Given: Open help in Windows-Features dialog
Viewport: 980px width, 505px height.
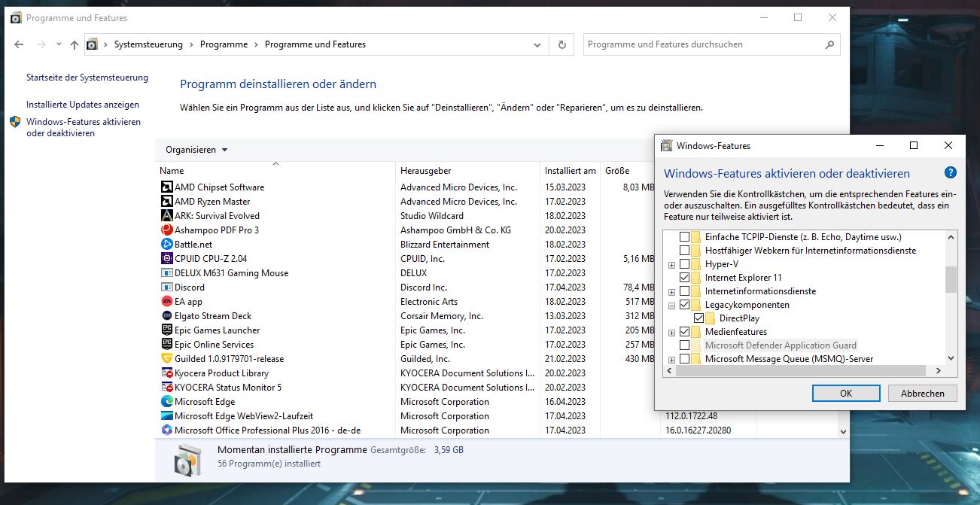Looking at the screenshot, I should pyautogui.click(x=950, y=173).
